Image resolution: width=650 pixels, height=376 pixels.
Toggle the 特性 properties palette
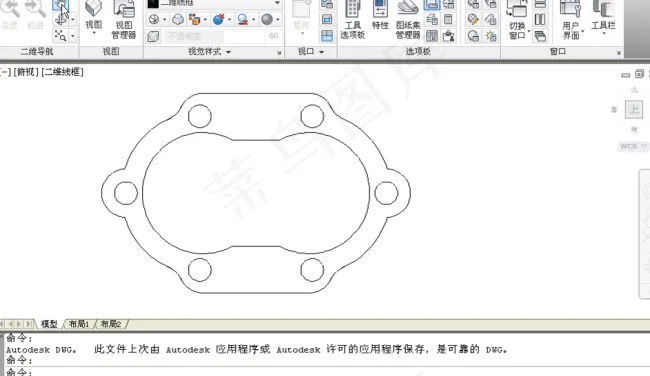pyautogui.click(x=380, y=16)
